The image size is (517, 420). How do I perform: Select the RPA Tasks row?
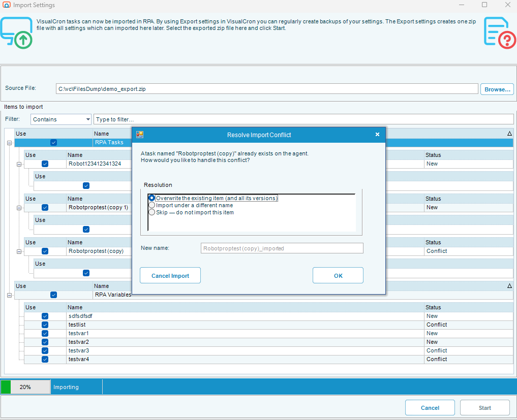coord(264,142)
